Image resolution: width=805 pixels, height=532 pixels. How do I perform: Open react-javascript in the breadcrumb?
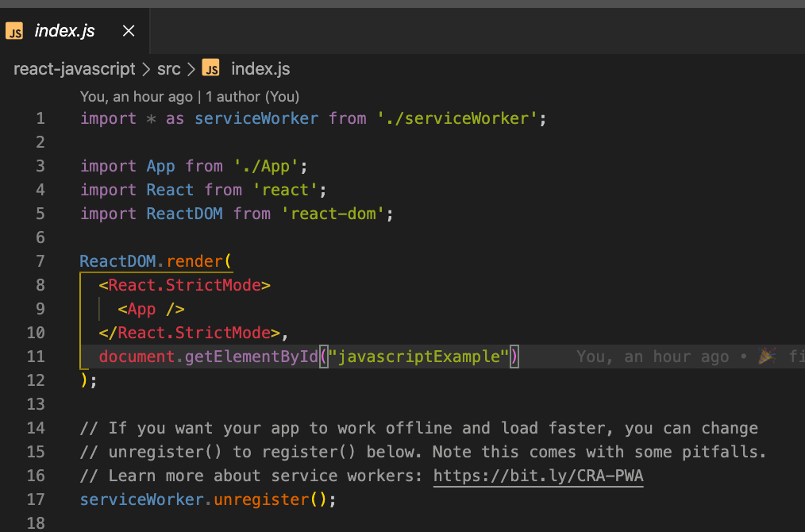pyautogui.click(x=74, y=68)
